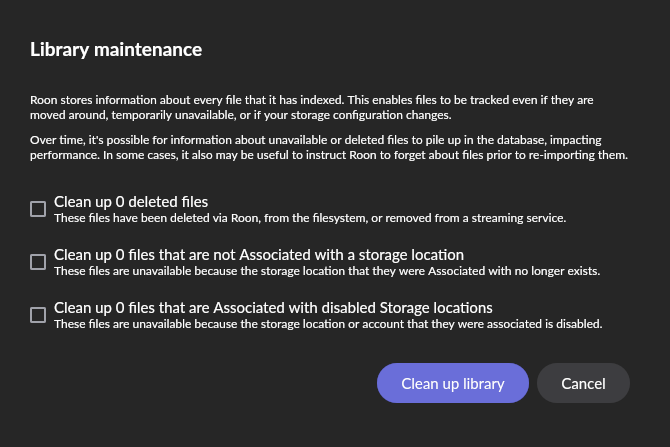Image resolution: width=670 pixels, height=447 pixels.
Task: Enable cleanup of files with disabled Storage locations
Action: click(38, 315)
